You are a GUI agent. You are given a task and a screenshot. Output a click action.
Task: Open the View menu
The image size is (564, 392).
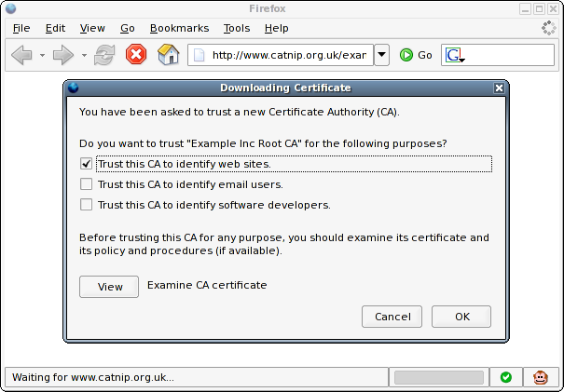[x=92, y=28]
